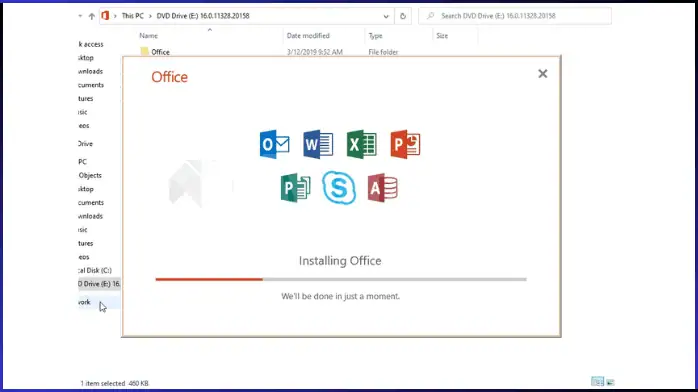
Task: Click the Office title in installer
Action: point(170,77)
